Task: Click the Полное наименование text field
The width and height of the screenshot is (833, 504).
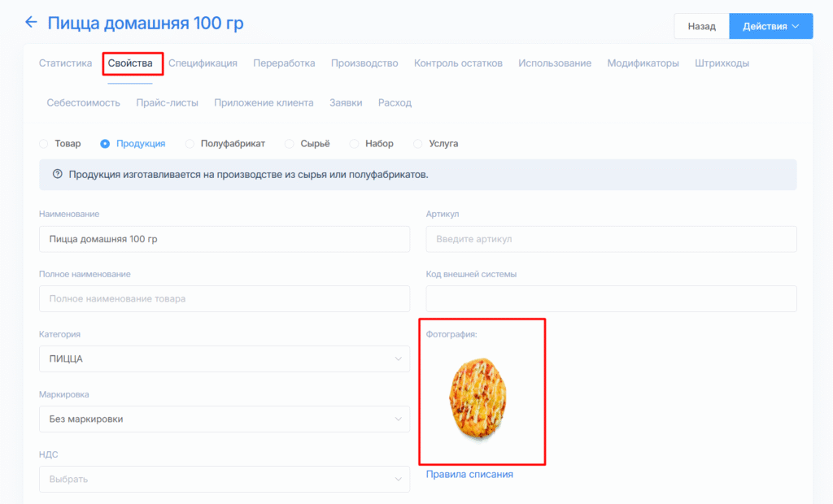Action: (x=225, y=298)
